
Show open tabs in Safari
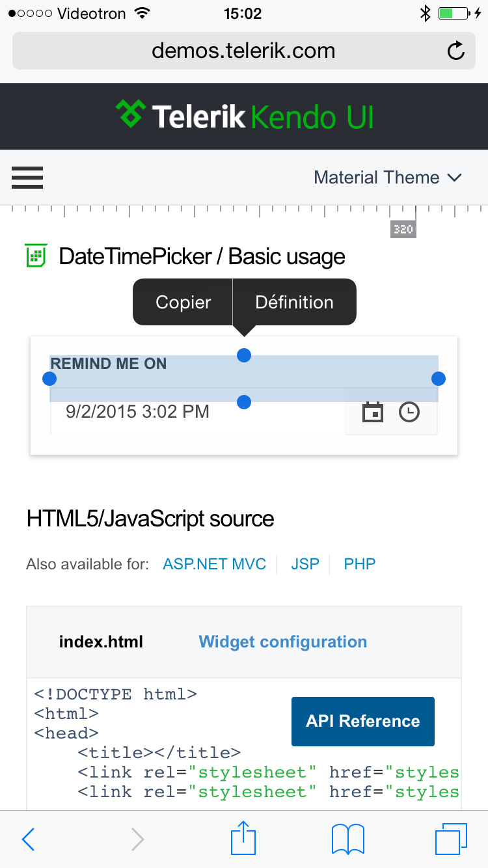coord(450,839)
